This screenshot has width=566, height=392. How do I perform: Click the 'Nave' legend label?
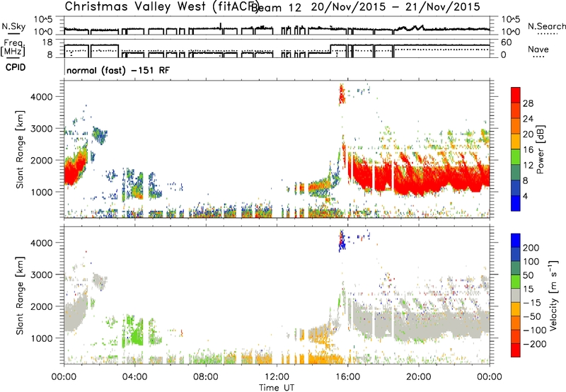pos(538,50)
